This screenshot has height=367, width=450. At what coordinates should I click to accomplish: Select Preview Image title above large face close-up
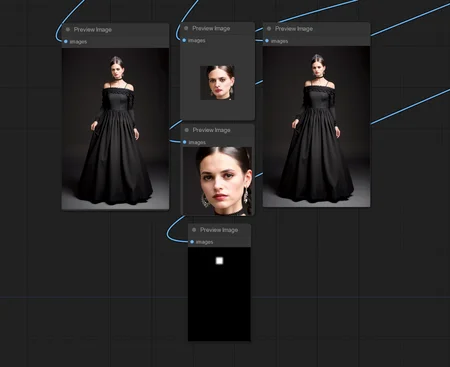point(211,130)
